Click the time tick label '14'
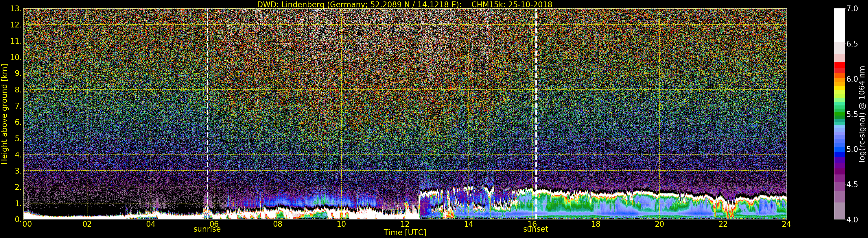868x238 pixels. pos(468,224)
